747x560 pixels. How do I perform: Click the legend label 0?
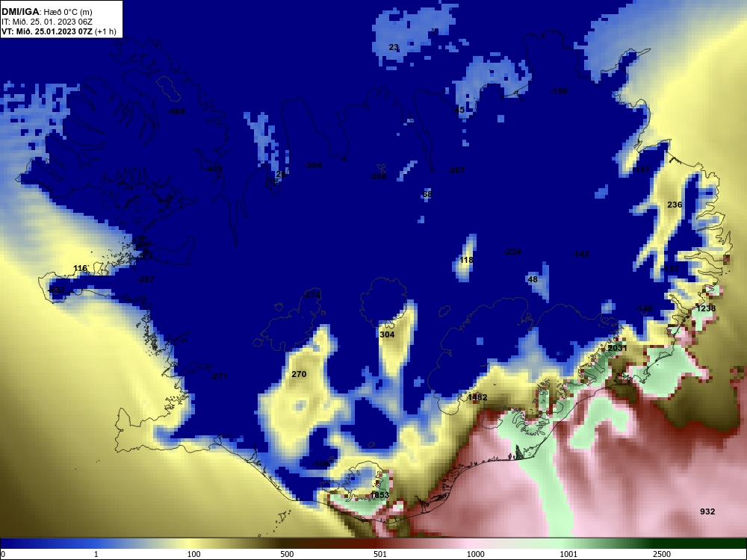3,554
